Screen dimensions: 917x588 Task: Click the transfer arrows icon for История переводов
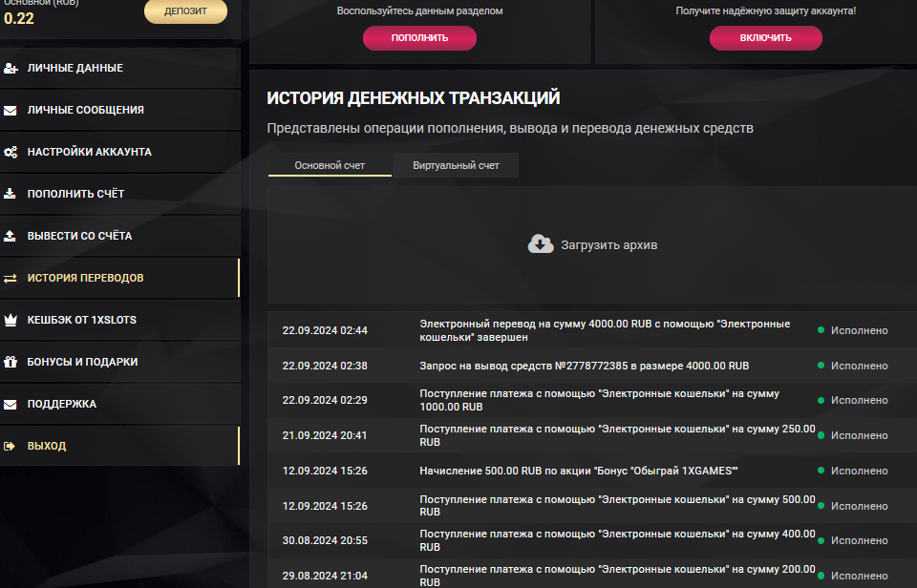[11, 278]
